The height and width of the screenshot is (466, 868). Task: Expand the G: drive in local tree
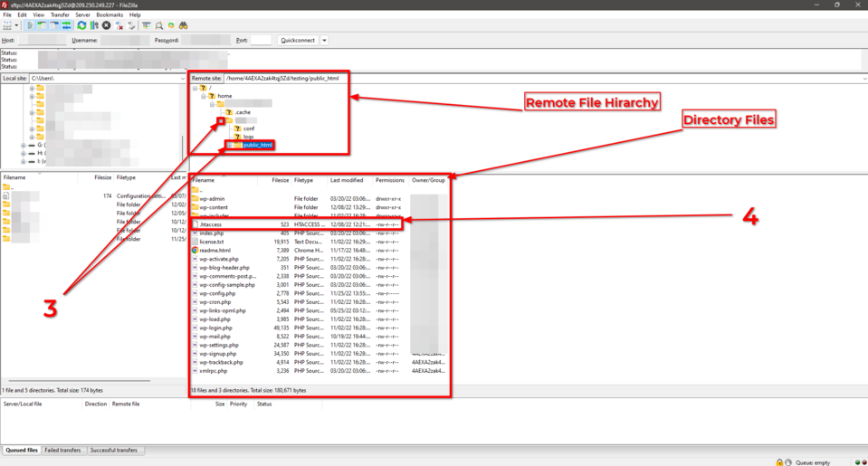point(24,145)
